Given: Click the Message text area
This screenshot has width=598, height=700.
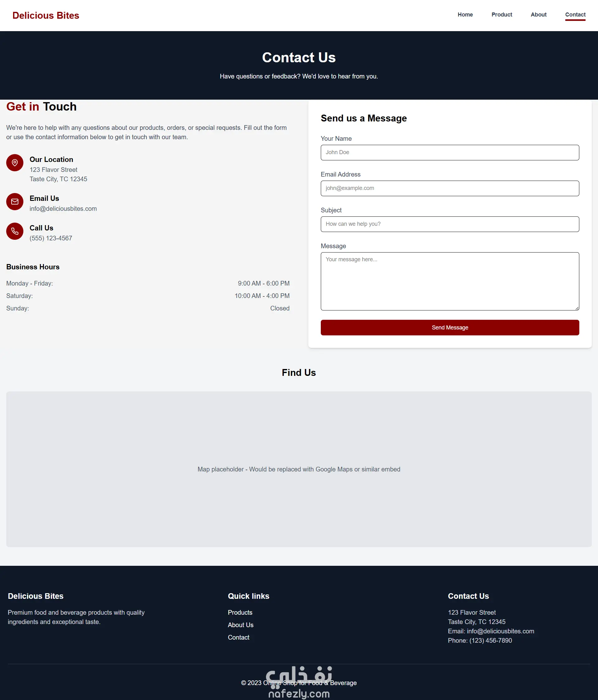Looking at the screenshot, I should [449, 281].
